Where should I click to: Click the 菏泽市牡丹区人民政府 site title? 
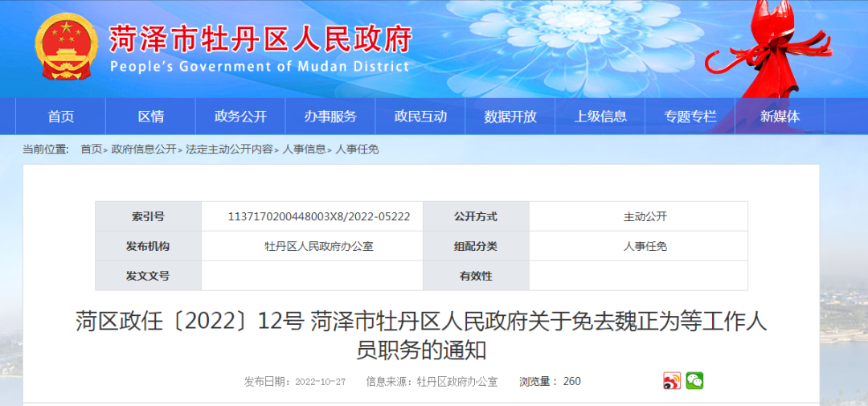click(260, 39)
